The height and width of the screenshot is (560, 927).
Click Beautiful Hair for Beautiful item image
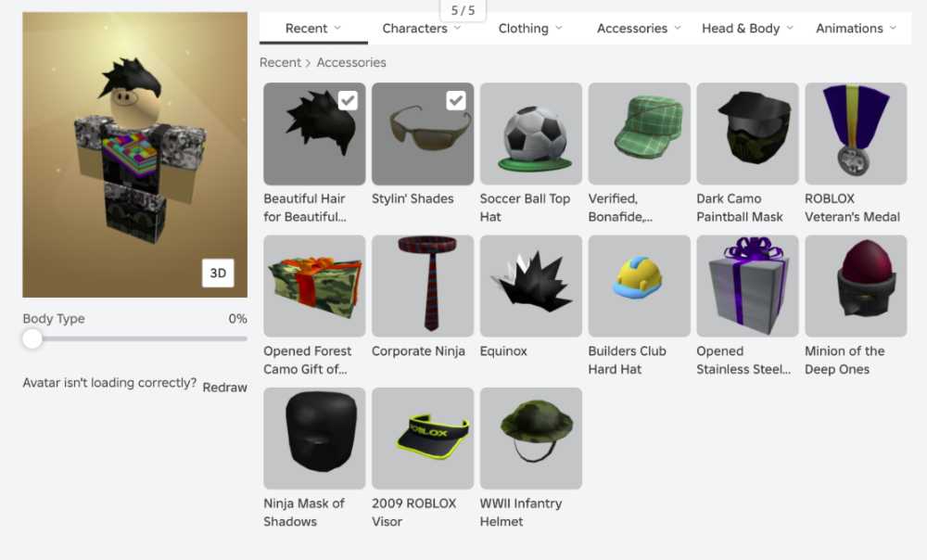point(314,134)
